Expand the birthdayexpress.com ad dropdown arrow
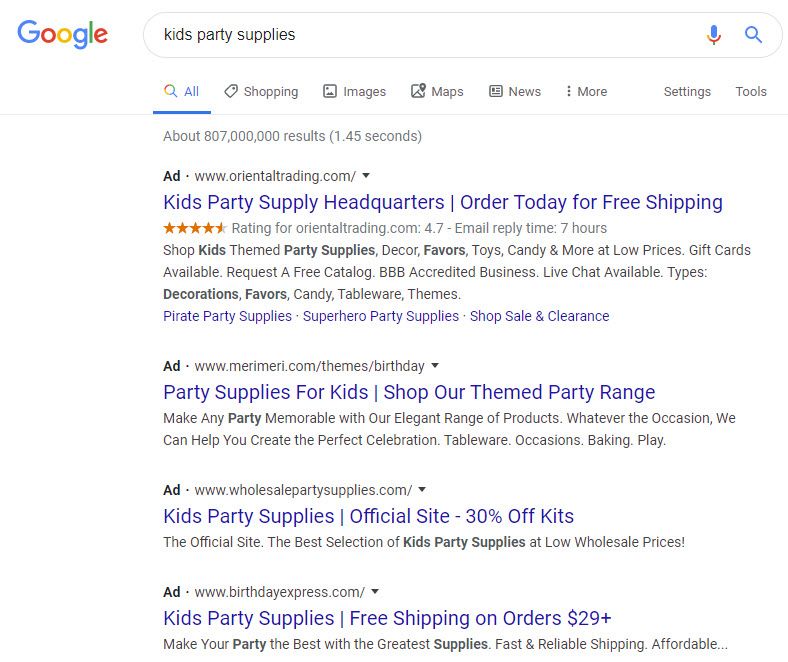This screenshot has height=662, width=788. coord(375,592)
